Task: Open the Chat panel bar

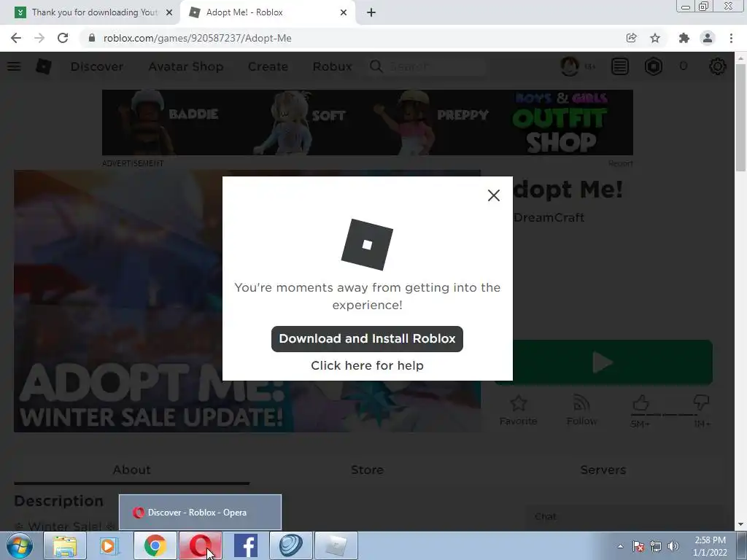Action: click(624, 517)
